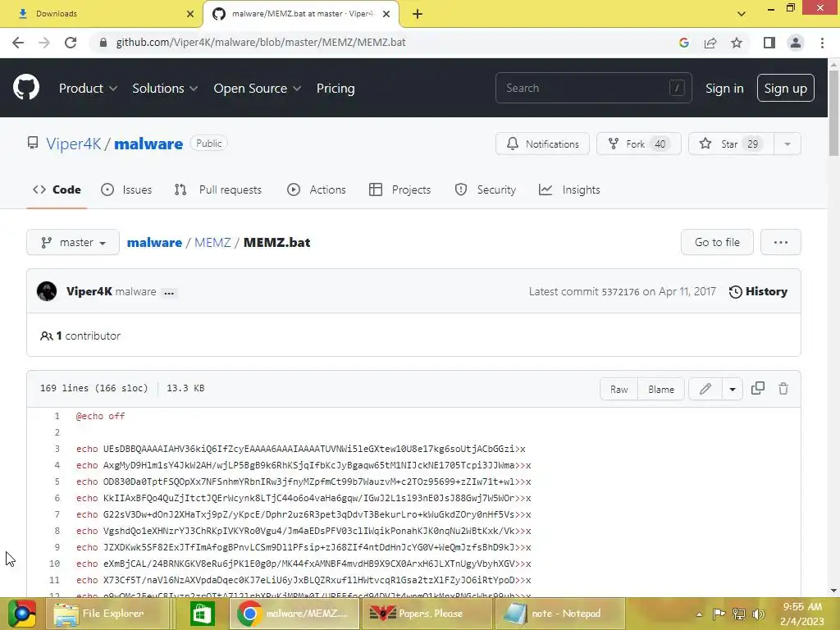View the site security lock icon
The height and width of the screenshot is (630, 840).
103,43
